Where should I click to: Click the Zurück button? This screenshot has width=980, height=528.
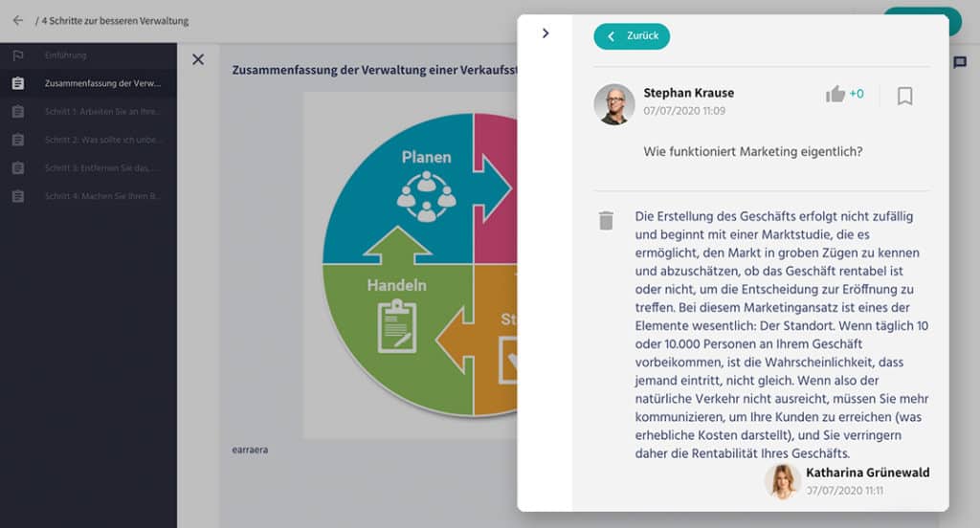[x=632, y=36]
